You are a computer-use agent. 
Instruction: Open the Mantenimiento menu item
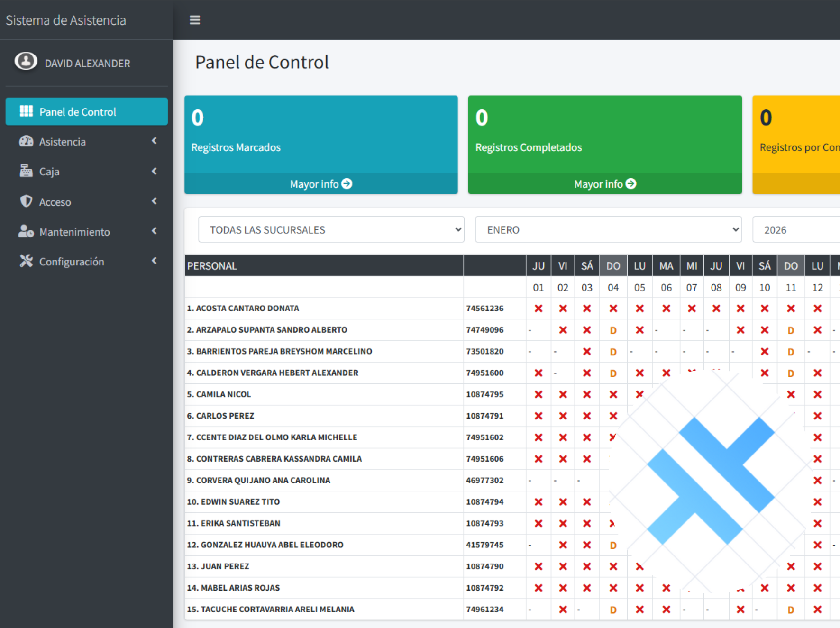pos(74,232)
